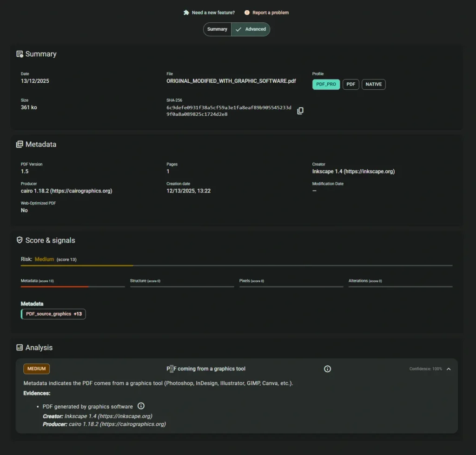Select the Advanced view toggle

pos(251,29)
